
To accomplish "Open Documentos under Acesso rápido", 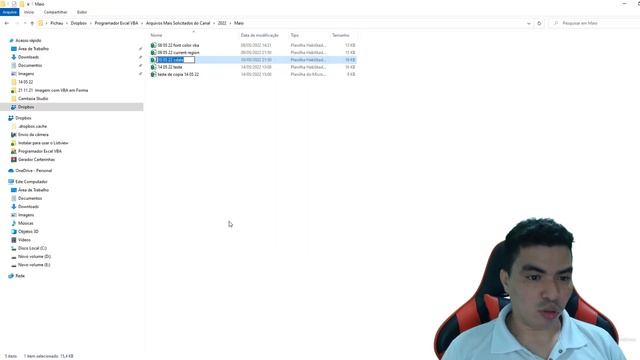I will pos(30,65).
